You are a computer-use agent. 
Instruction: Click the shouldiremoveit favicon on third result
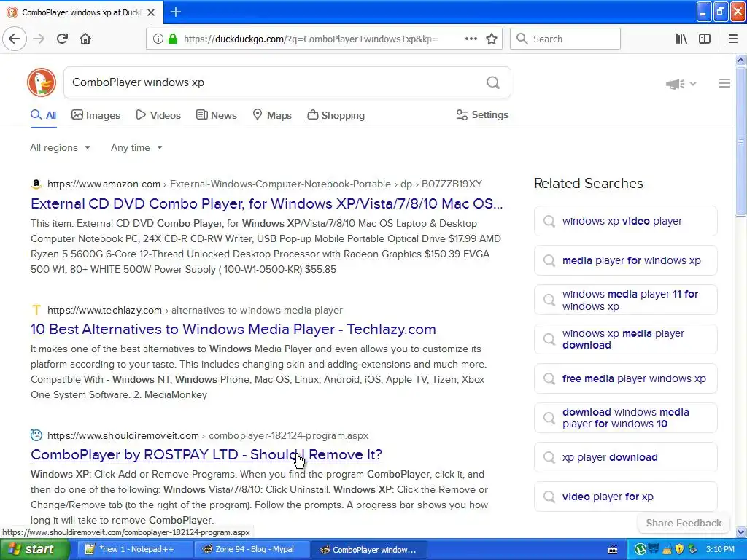pos(36,435)
